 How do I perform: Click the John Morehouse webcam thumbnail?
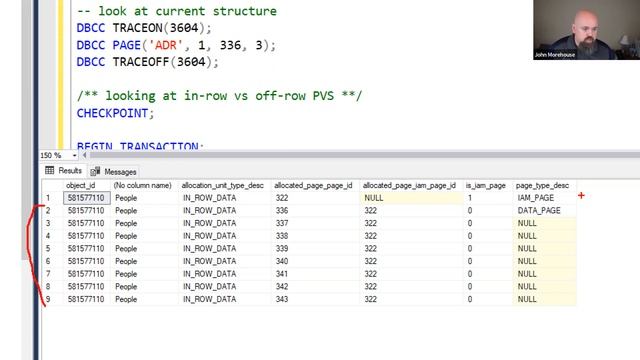click(x=587, y=30)
